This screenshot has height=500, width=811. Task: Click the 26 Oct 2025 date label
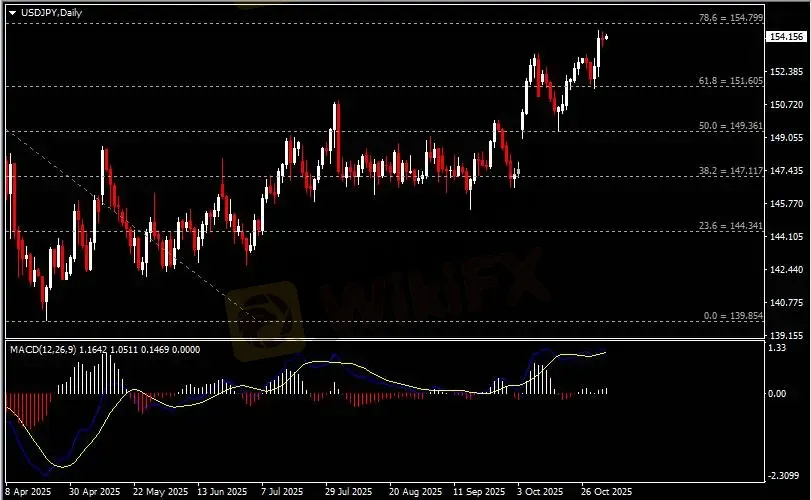606,492
